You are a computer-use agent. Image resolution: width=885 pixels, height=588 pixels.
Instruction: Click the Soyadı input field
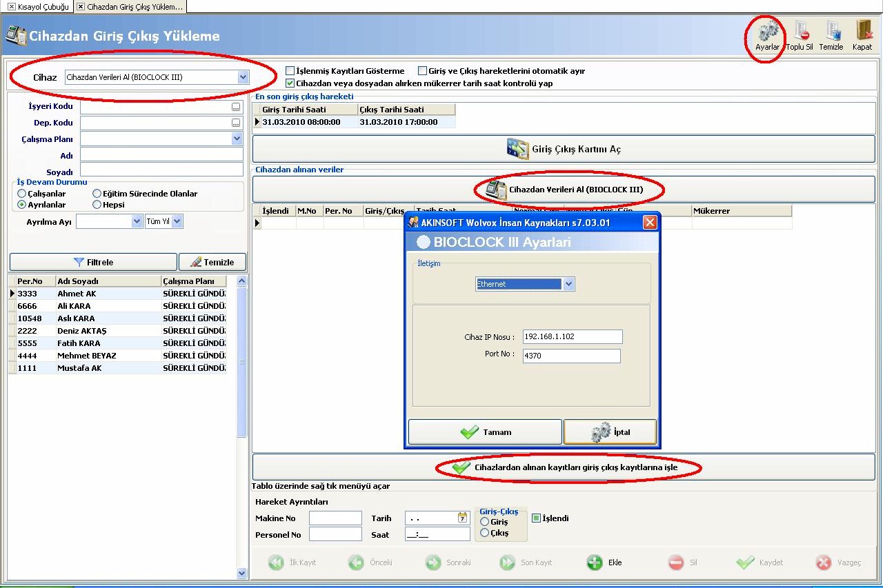click(x=161, y=170)
